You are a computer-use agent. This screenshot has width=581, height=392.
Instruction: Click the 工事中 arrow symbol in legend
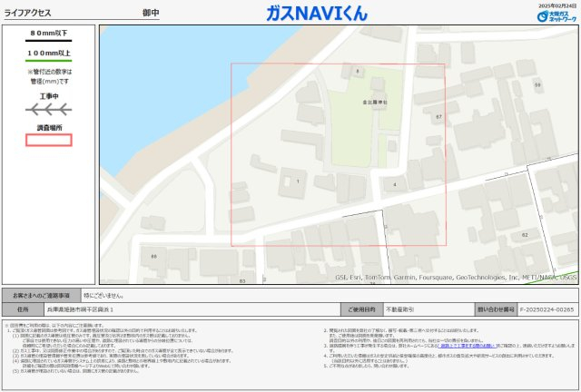[48, 110]
